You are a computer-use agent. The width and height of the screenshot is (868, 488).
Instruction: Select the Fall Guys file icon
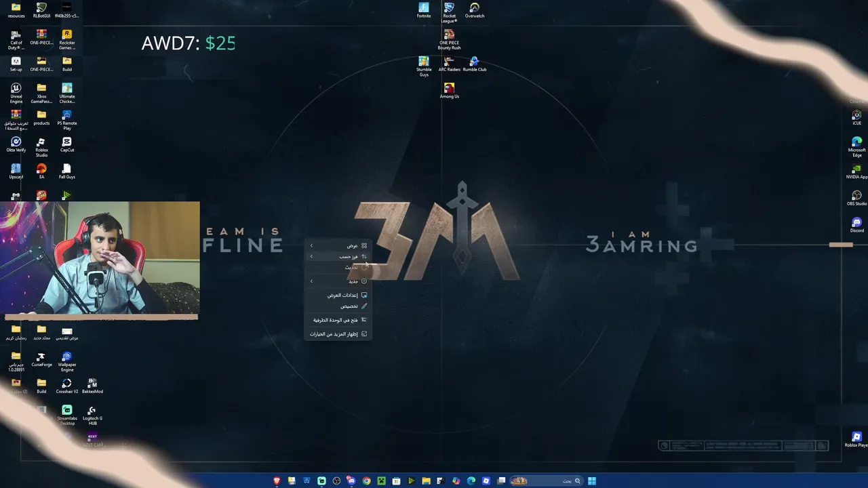point(67,171)
